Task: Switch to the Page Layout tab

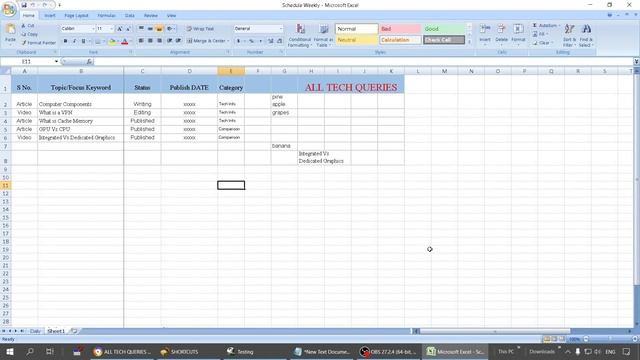Action: coord(76,16)
